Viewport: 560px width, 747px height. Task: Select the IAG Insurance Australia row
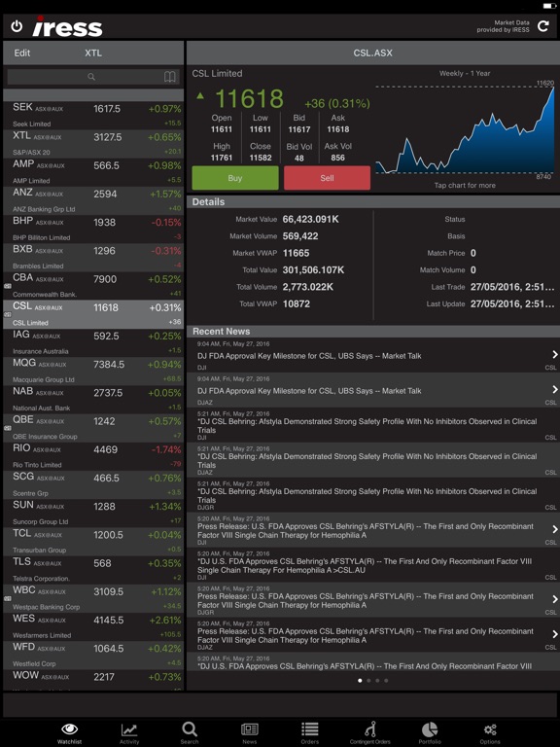tap(93, 343)
